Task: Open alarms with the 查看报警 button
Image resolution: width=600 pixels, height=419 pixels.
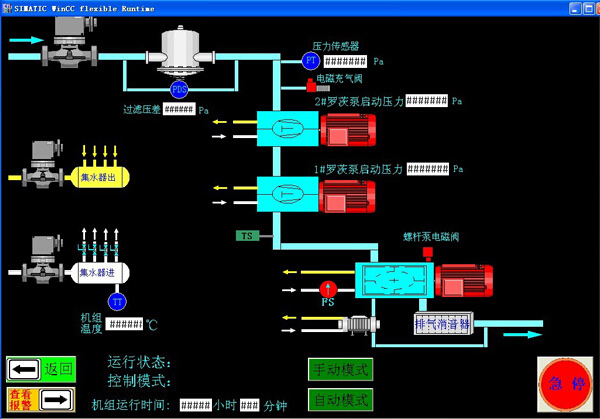Action: click(x=41, y=401)
